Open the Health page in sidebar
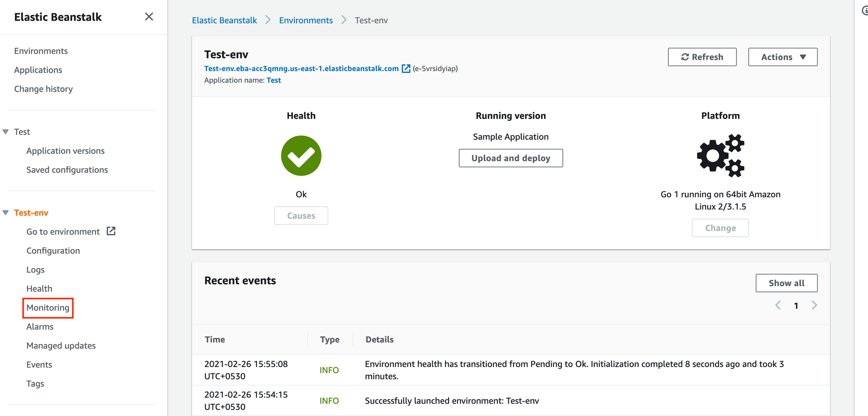 pos(39,289)
